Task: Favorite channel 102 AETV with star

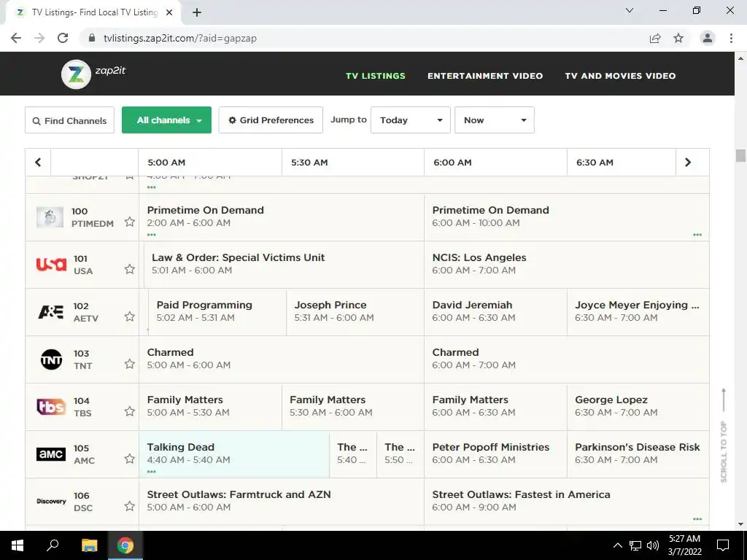Action: (x=130, y=316)
